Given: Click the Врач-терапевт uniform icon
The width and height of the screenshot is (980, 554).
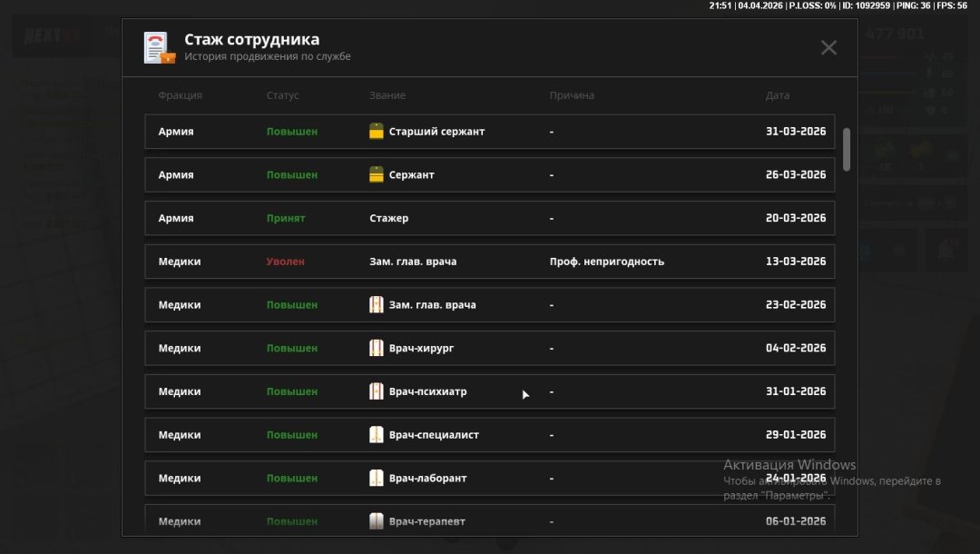Looking at the screenshot, I should tap(377, 521).
